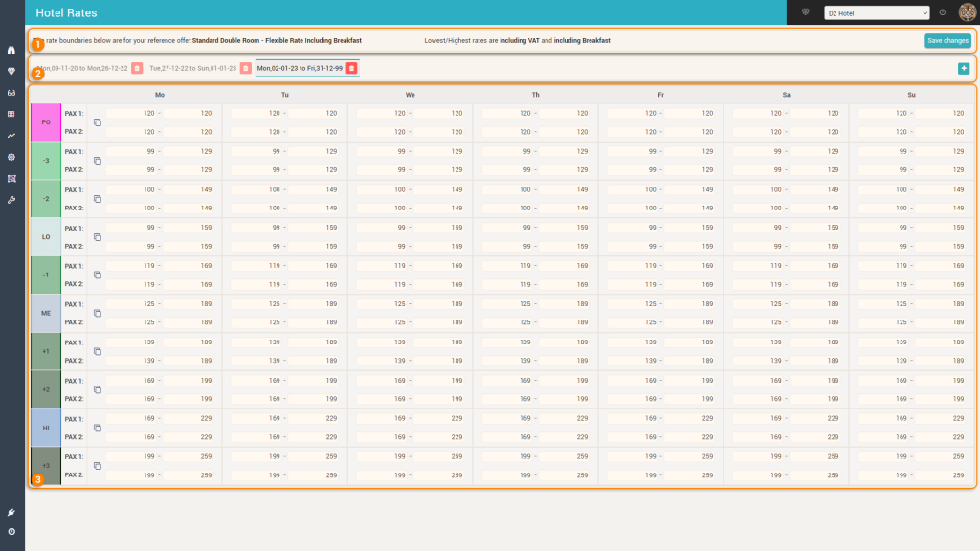Delete period Tue,27-12-22 to Sun,01-01-23
Image resolution: width=980 pixels, height=551 pixels.
pos(246,68)
